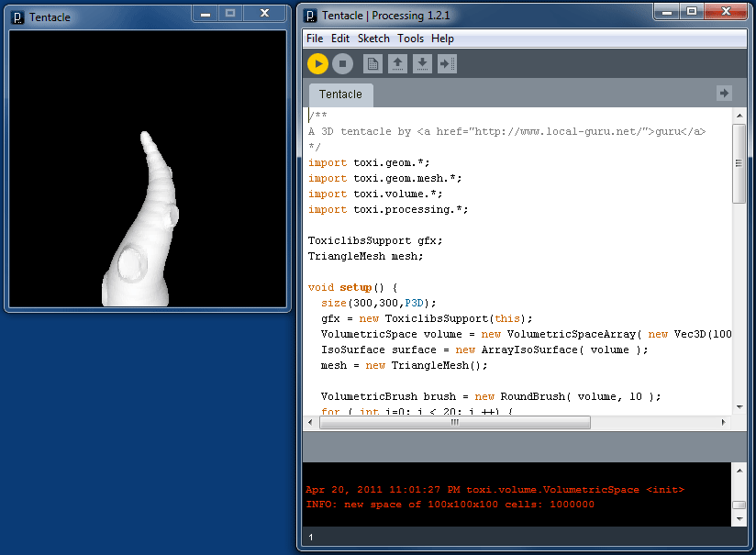756x555 pixels.
Task: Click the editor scroll-up arrow
Action: pyautogui.click(x=739, y=116)
